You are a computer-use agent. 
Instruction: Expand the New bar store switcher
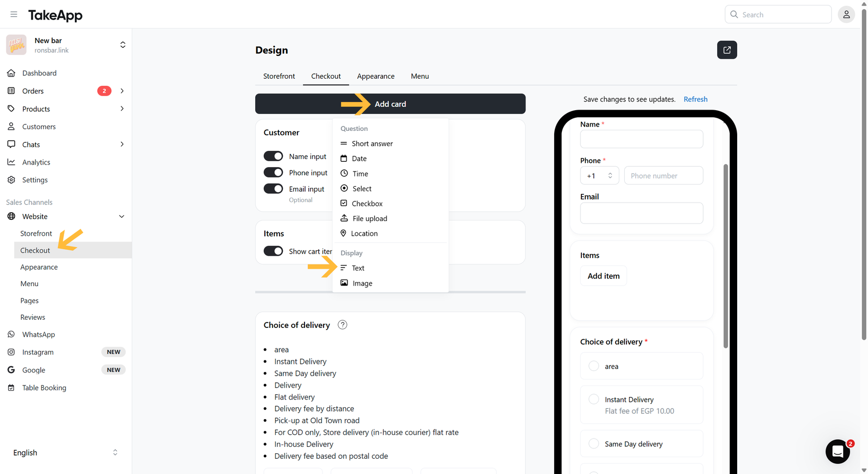click(x=123, y=45)
